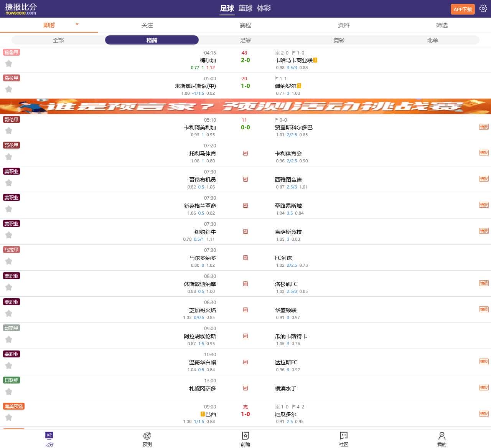This screenshot has height=448, width=491.
Task: Click the AI icon for 温哥华白帽 match
Action: pos(245,362)
